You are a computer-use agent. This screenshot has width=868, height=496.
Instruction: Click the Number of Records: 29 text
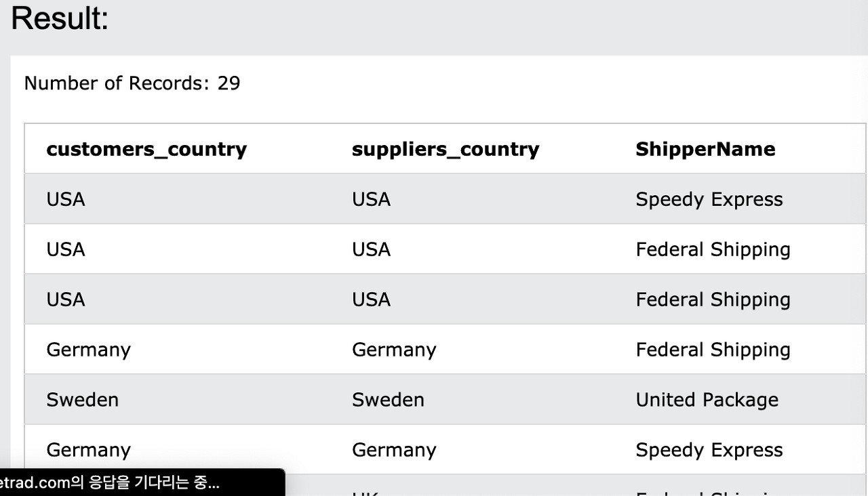click(x=132, y=83)
